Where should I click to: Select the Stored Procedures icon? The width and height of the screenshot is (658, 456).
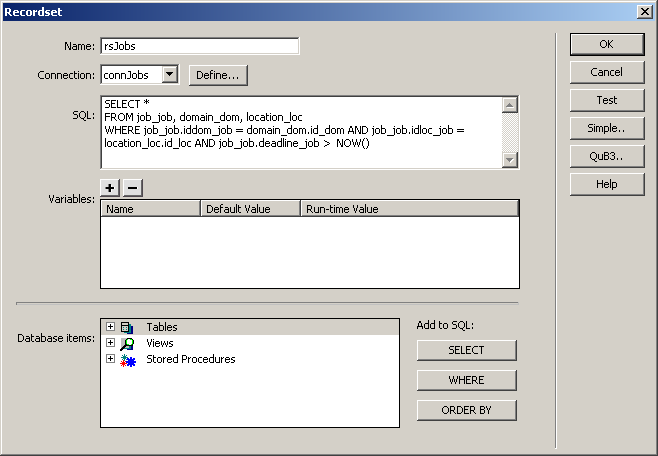pyautogui.click(x=127, y=359)
